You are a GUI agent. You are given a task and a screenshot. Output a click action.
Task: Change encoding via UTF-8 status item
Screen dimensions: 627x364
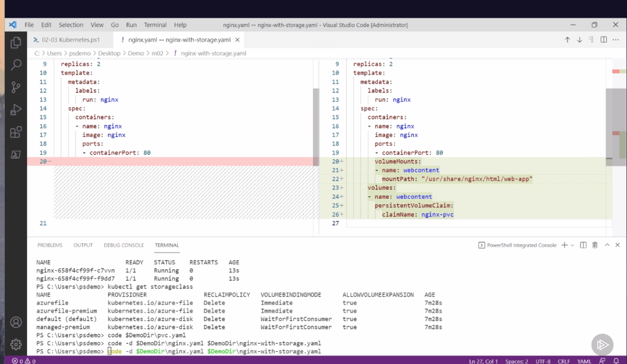tap(543, 361)
